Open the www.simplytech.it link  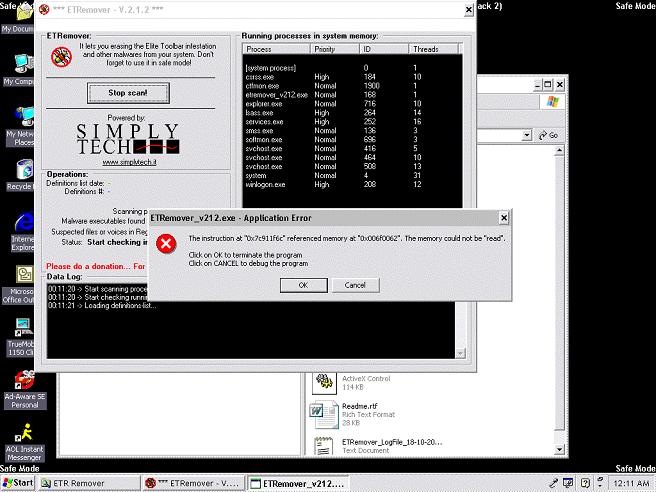tap(129, 162)
